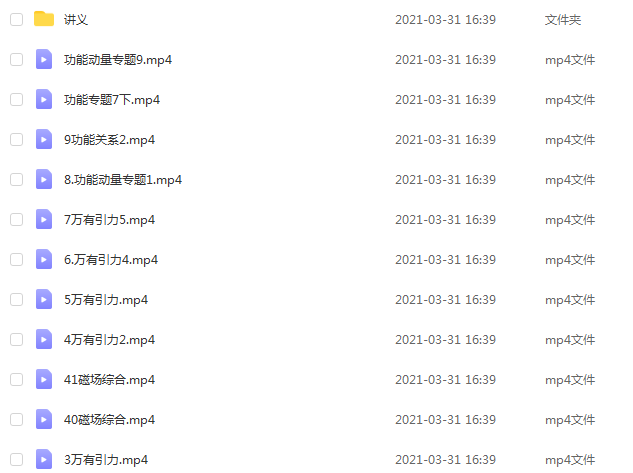Screen dimensions: 633x473
Task: Toggle checkbox for 4万有引力2.mp4
Action: click(17, 339)
